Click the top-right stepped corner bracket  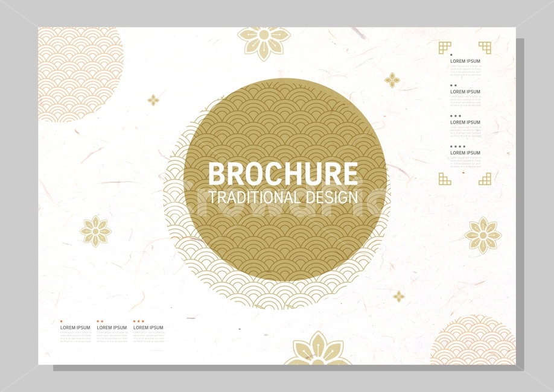(485, 48)
